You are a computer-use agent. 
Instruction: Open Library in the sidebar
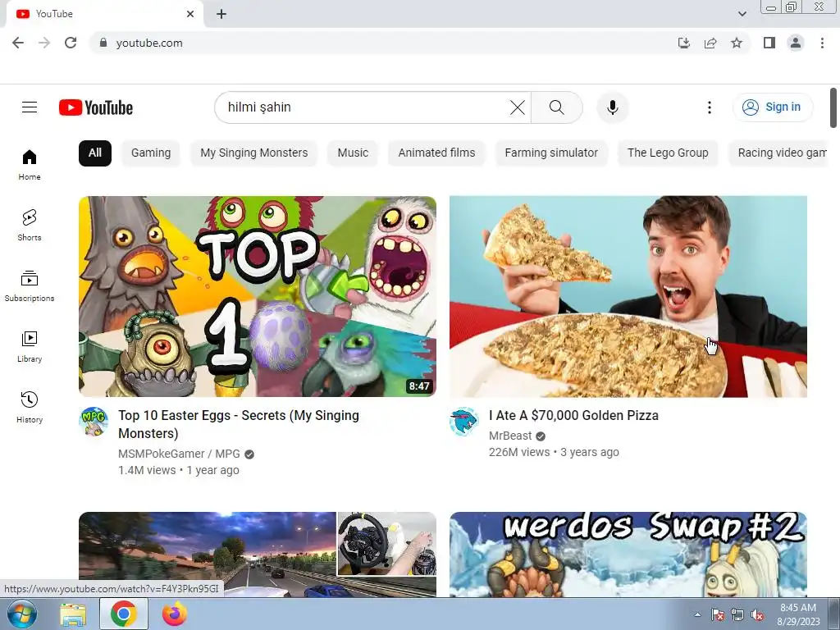(30, 347)
